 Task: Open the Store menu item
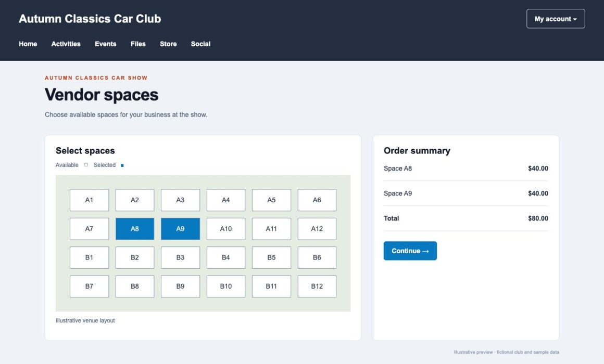pos(168,44)
